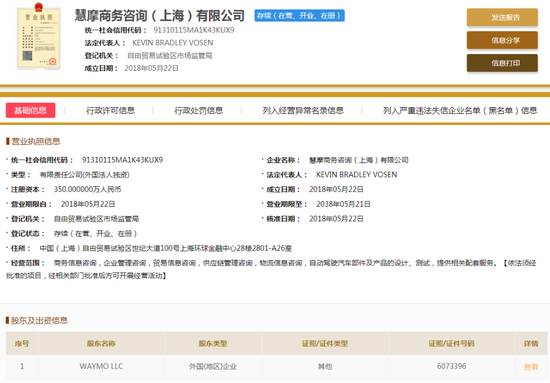
Task: Click the WAYMO LLC shareholder name cell
Action: pyautogui.click(x=101, y=366)
